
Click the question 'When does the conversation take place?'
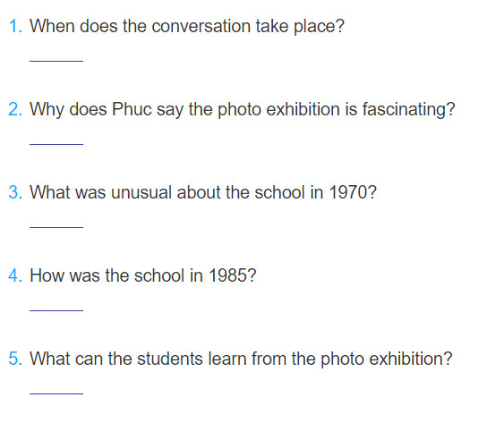pyautogui.click(x=187, y=26)
